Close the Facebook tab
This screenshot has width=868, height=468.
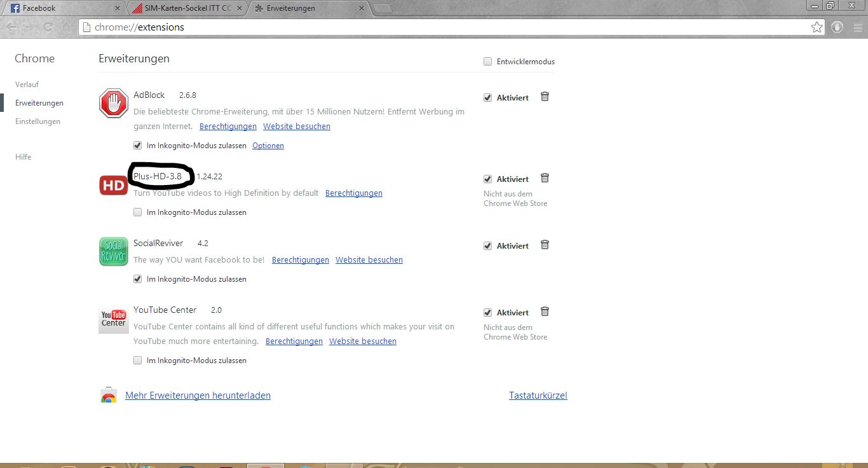[x=116, y=8]
